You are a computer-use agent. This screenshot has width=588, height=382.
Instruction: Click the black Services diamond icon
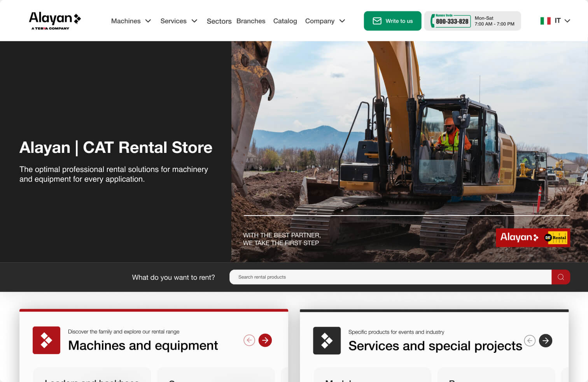click(327, 341)
